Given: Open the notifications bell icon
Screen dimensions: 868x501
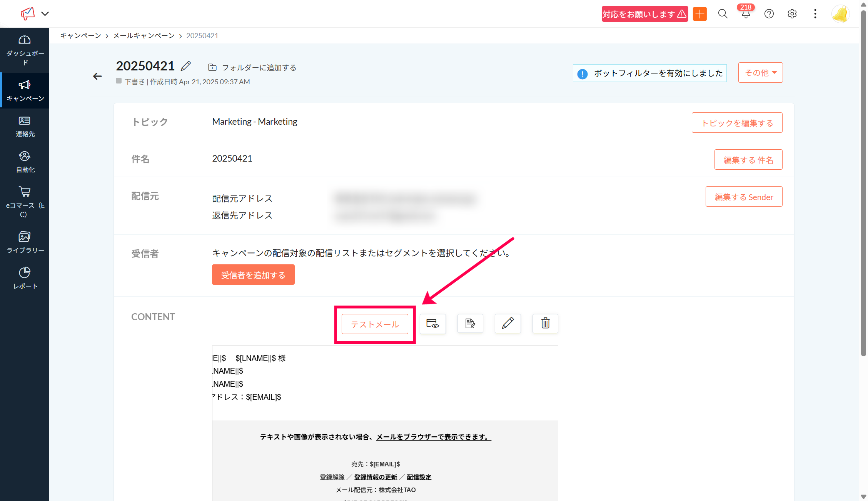Looking at the screenshot, I should coord(746,14).
